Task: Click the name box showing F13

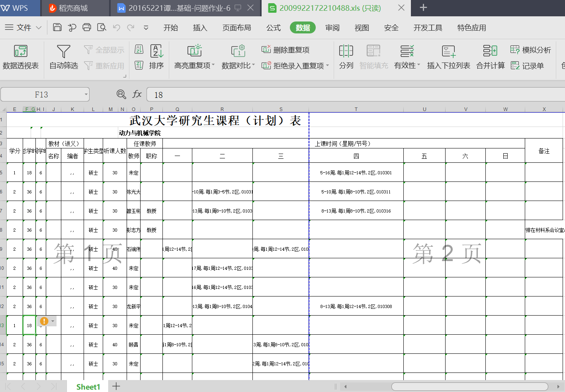Action: (x=41, y=94)
